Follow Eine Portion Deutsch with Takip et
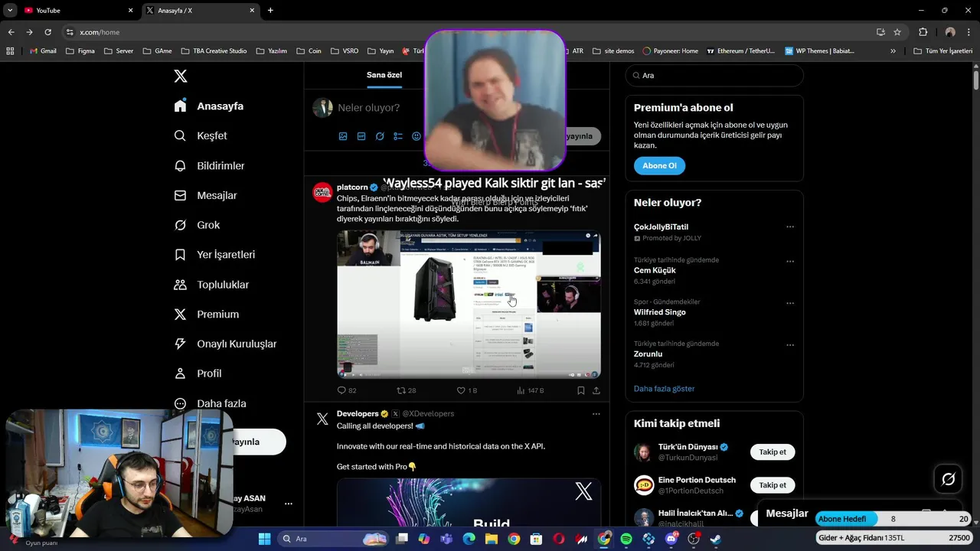Image resolution: width=980 pixels, height=551 pixels. click(x=773, y=484)
